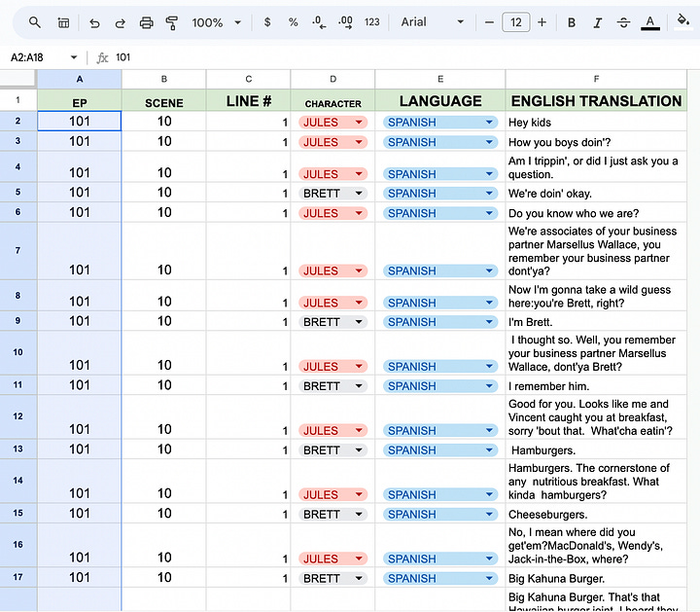
Task: Click the cell 'I'm Brett.'
Action: coord(596,321)
